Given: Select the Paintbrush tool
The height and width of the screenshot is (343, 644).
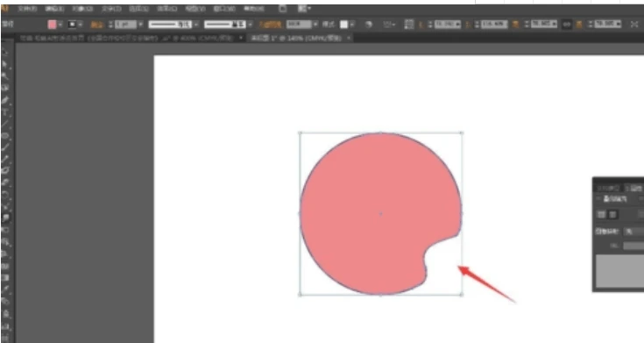Looking at the screenshot, I should point(5,146).
